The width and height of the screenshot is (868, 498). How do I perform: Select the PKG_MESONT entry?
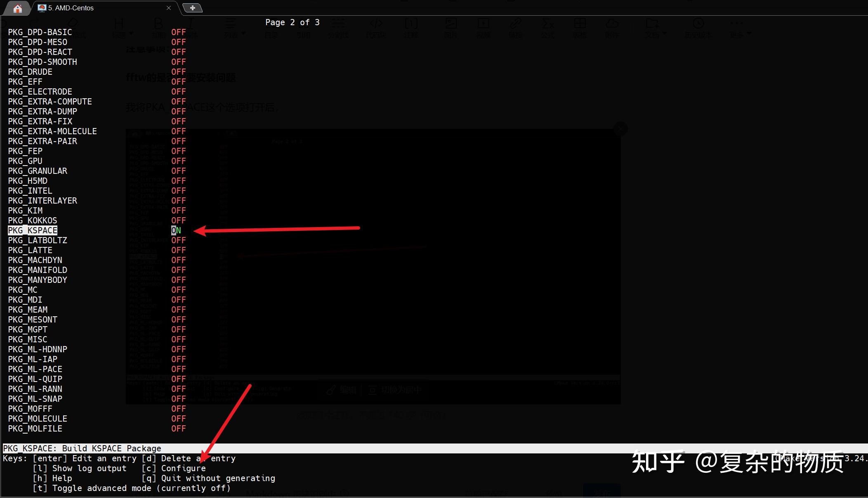(33, 320)
